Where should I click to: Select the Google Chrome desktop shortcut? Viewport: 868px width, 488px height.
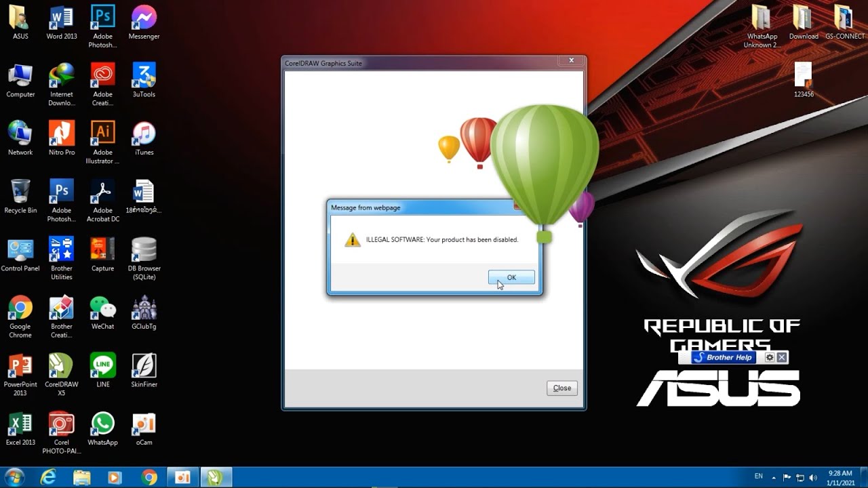[x=20, y=317]
